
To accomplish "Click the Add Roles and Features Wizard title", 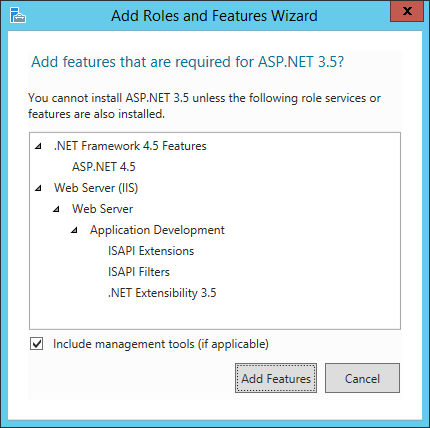I will [214, 16].
